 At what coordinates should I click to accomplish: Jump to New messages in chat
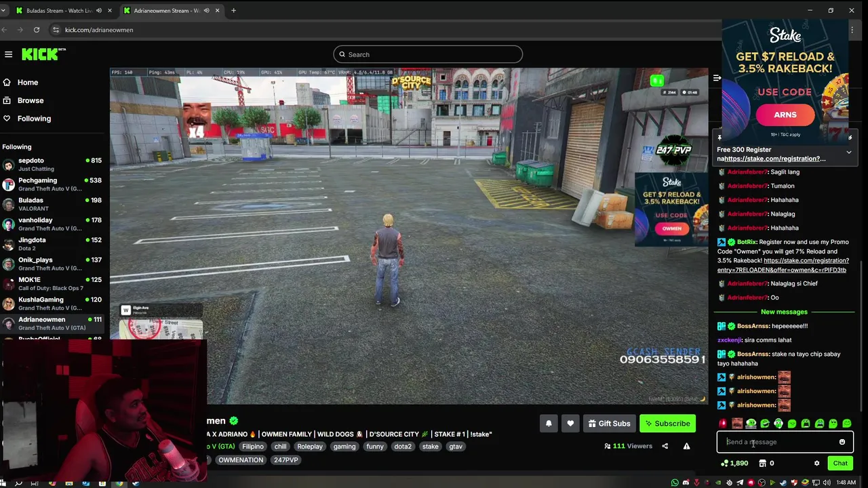click(x=784, y=312)
